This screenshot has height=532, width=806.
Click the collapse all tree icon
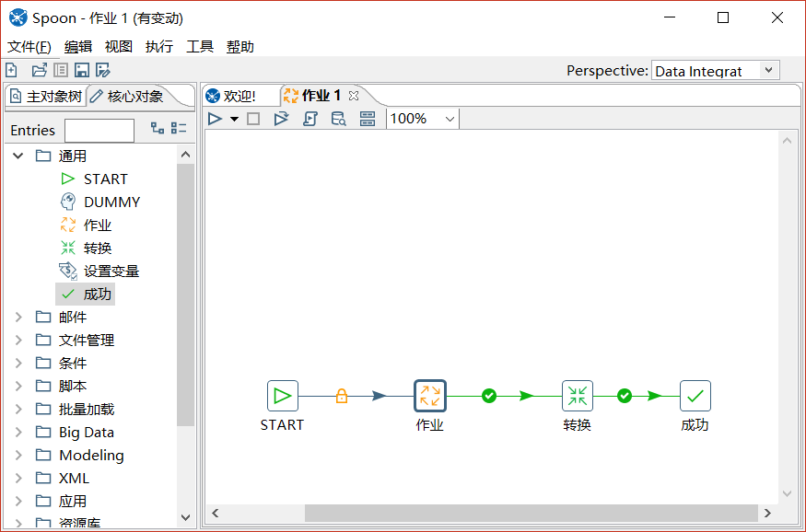179,128
